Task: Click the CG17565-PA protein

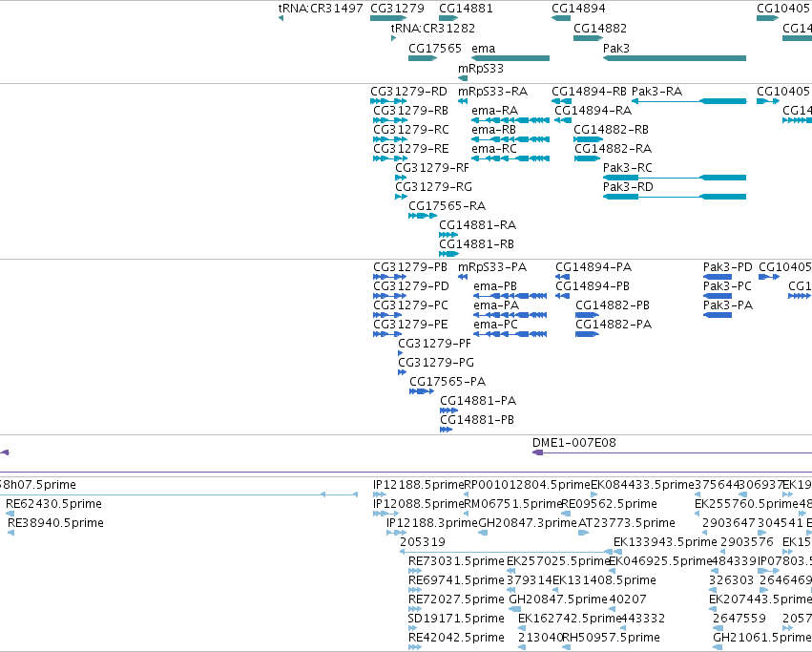Action: [x=422, y=391]
